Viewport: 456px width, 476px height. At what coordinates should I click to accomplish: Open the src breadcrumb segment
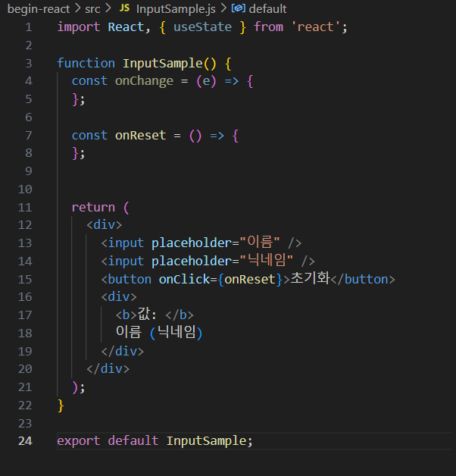(x=92, y=9)
